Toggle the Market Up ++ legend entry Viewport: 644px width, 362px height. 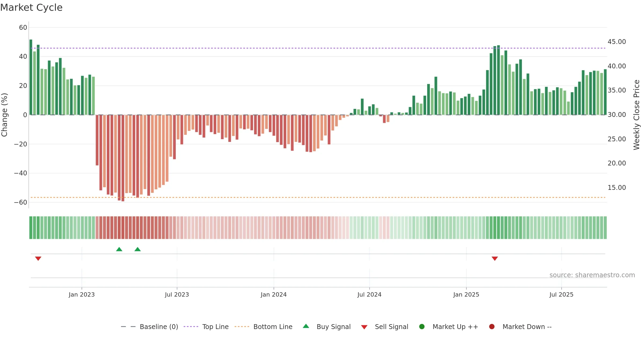click(449, 327)
